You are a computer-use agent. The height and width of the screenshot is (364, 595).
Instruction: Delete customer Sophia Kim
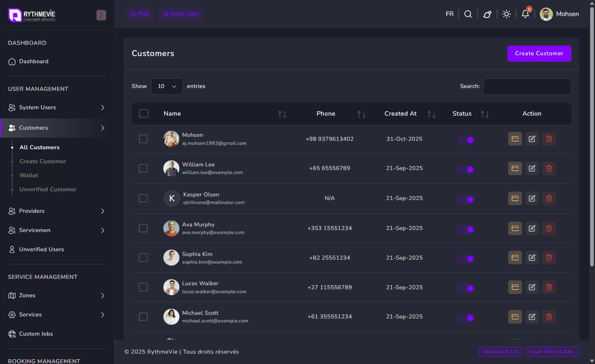pos(549,258)
